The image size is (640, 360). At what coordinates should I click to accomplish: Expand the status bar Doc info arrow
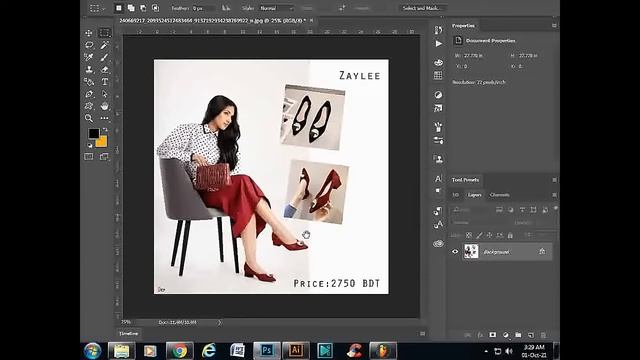(220, 322)
